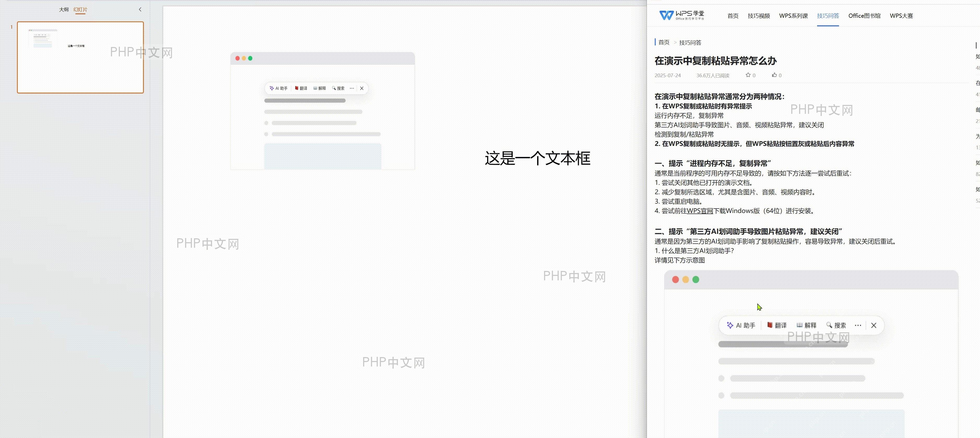Click the article title 在演示中复制粘贴异常怎么办
The height and width of the screenshot is (438, 980).
(715, 61)
